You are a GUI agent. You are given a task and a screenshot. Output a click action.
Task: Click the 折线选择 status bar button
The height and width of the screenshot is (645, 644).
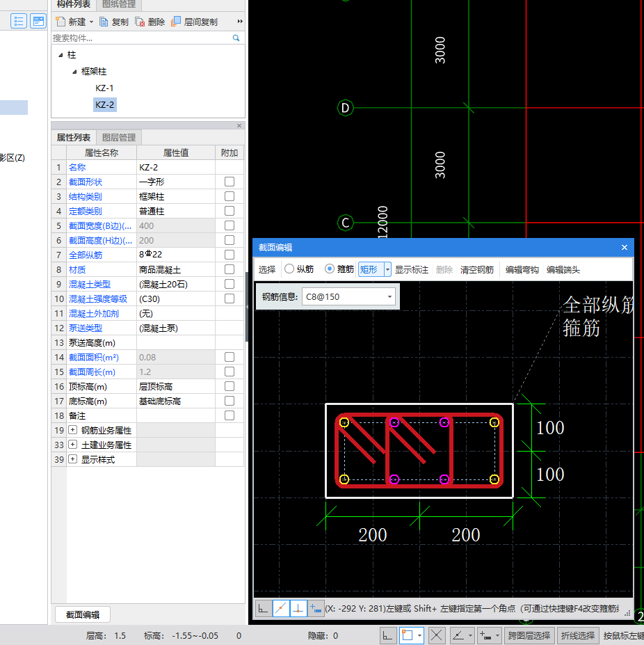(x=578, y=635)
